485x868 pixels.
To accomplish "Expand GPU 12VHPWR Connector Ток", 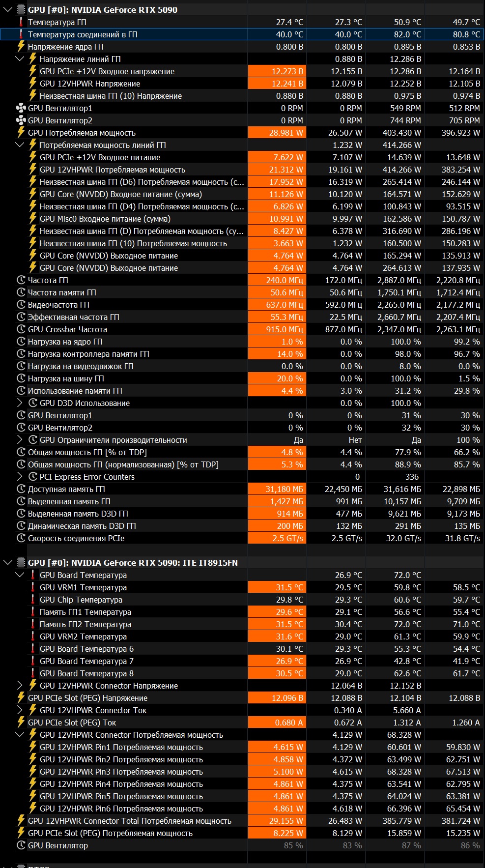I will [20, 710].
